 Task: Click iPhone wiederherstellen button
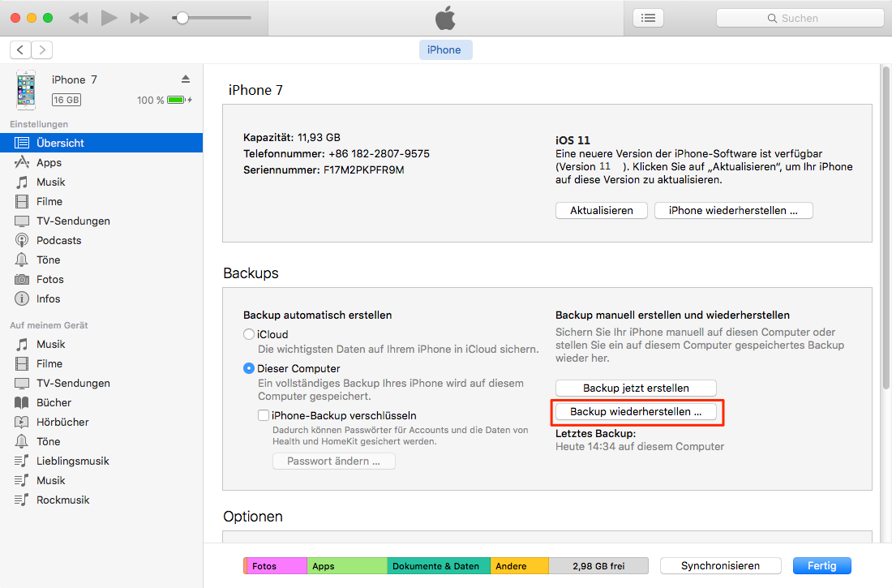click(x=733, y=211)
